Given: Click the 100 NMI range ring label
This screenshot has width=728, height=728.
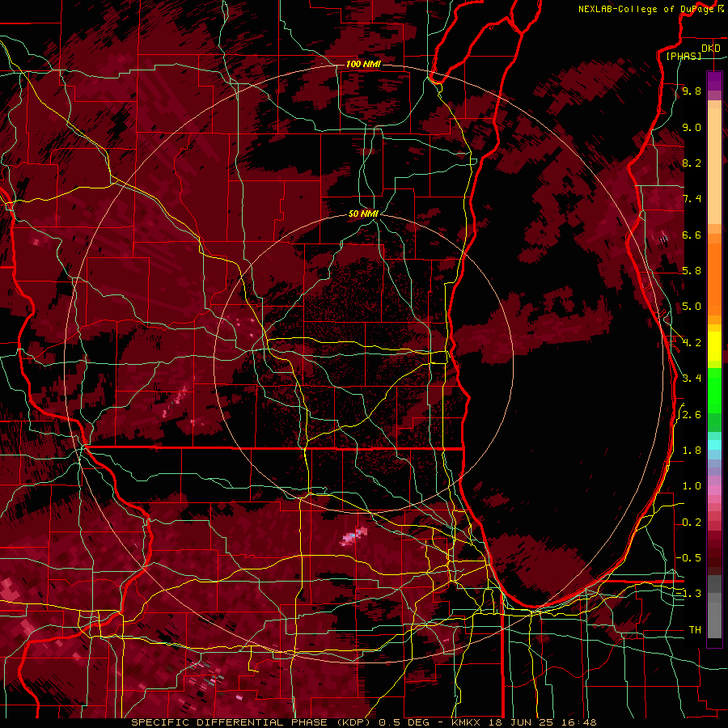Looking at the screenshot, I should 363,64.
